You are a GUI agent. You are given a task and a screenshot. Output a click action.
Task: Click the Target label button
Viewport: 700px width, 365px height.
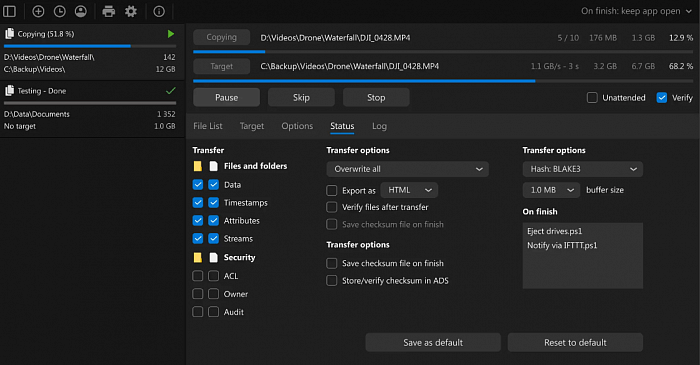pyautogui.click(x=221, y=66)
